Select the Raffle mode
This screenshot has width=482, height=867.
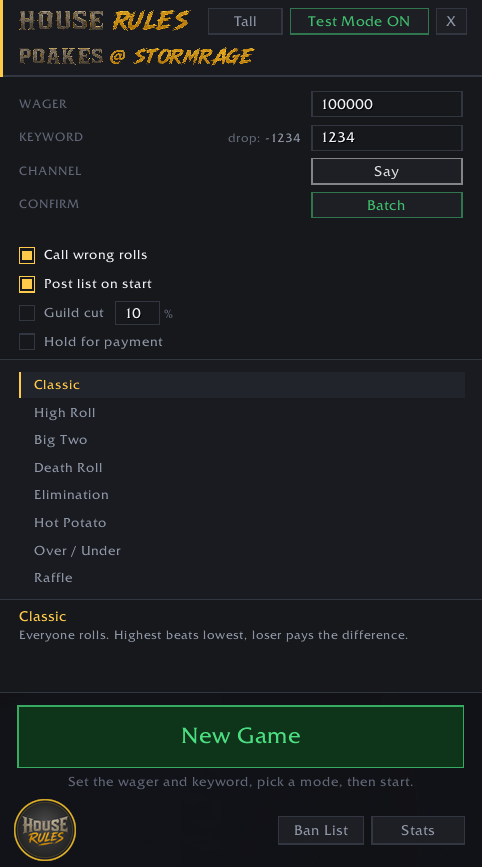coord(242,577)
